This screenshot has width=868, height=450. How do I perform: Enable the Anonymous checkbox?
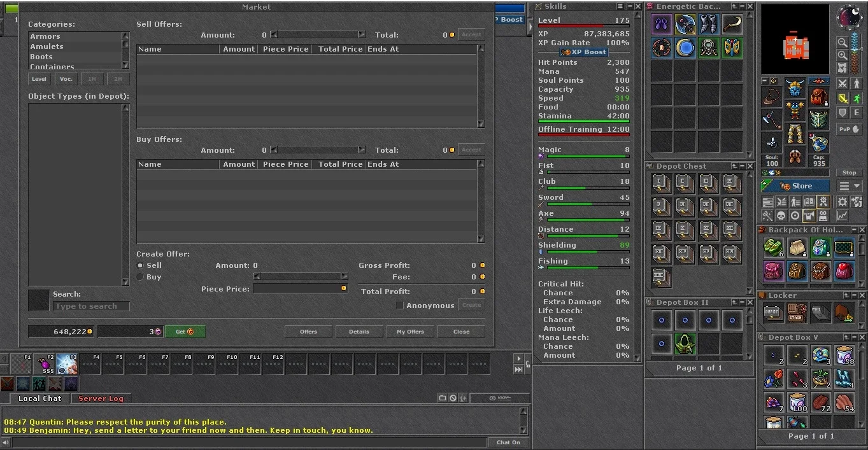[x=399, y=306]
